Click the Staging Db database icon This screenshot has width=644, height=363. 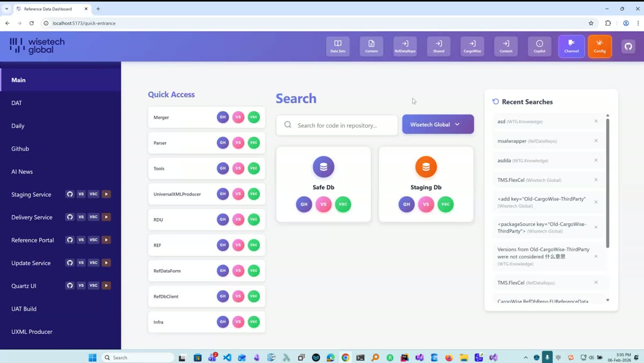(x=426, y=167)
